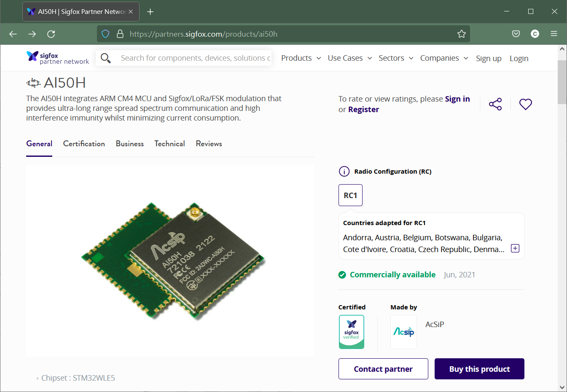Expand the Use Cases menu
Image resolution: width=567 pixels, height=392 pixels.
(350, 58)
